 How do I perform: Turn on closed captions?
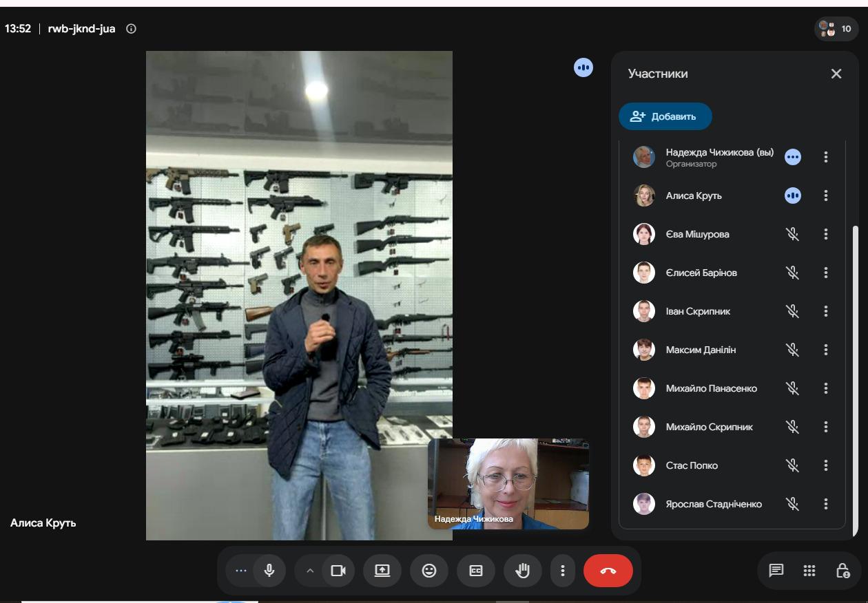point(476,571)
